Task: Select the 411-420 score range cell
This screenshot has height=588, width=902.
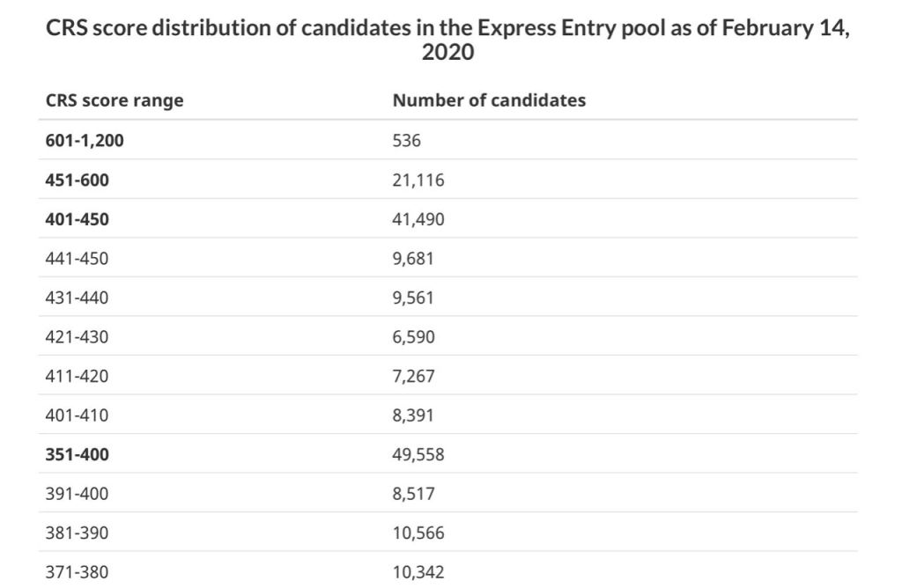Action: tap(77, 376)
